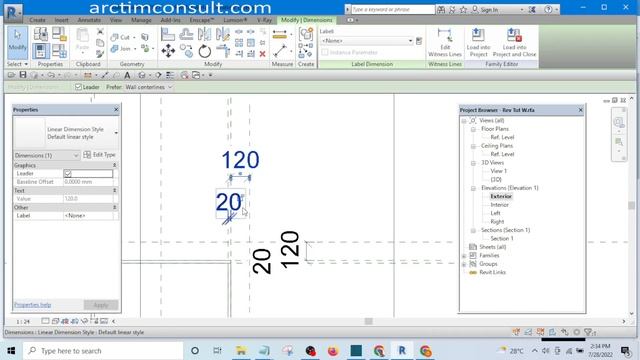Image resolution: width=640 pixels, height=360 pixels.
Task: Click the Trim/Extend to Corner tool
Action: 223,51
